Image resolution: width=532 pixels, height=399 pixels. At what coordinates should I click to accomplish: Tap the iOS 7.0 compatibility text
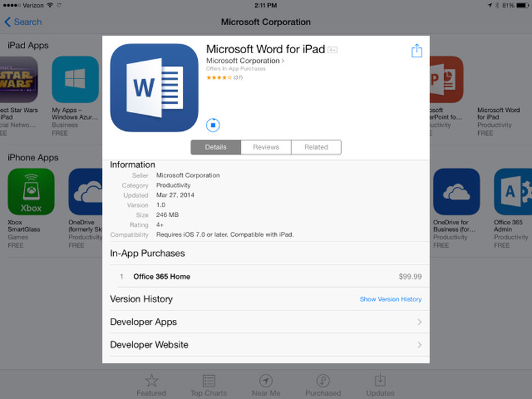click(225, 235)
